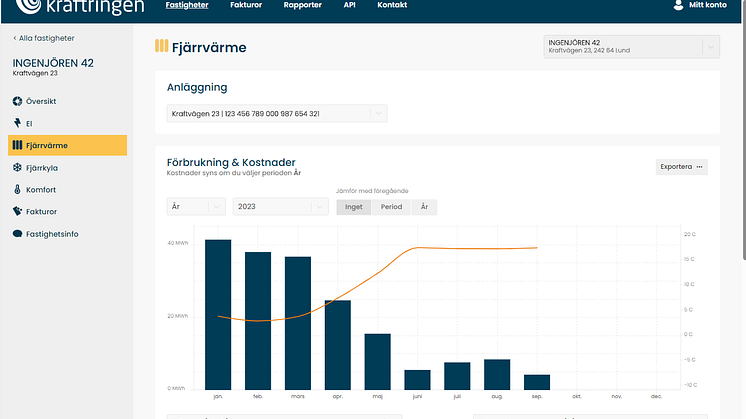
Task: Select Period comparison option
Action: tap(391, 207)
